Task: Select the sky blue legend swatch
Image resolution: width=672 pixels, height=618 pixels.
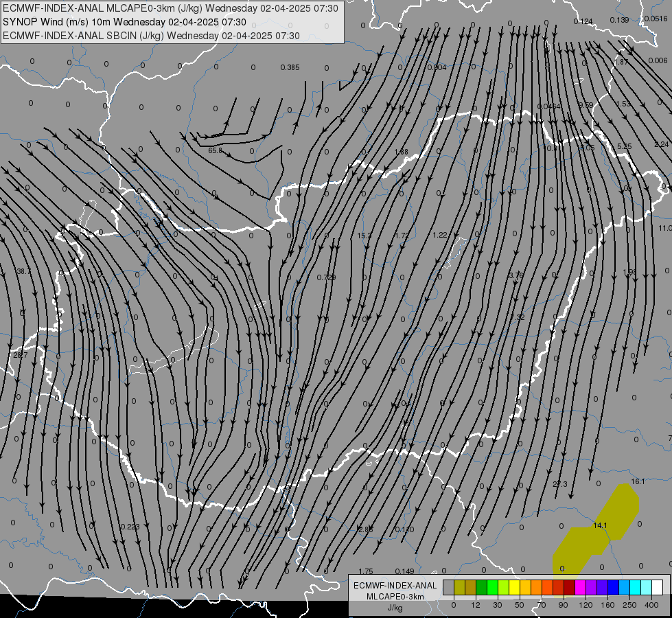Action: coord(625,588)
